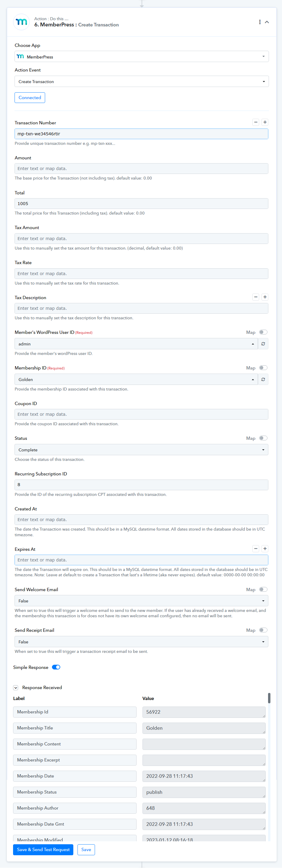Click the minus icon beside Transaction Number
This screenshot has width=282, height=868.
256,122
